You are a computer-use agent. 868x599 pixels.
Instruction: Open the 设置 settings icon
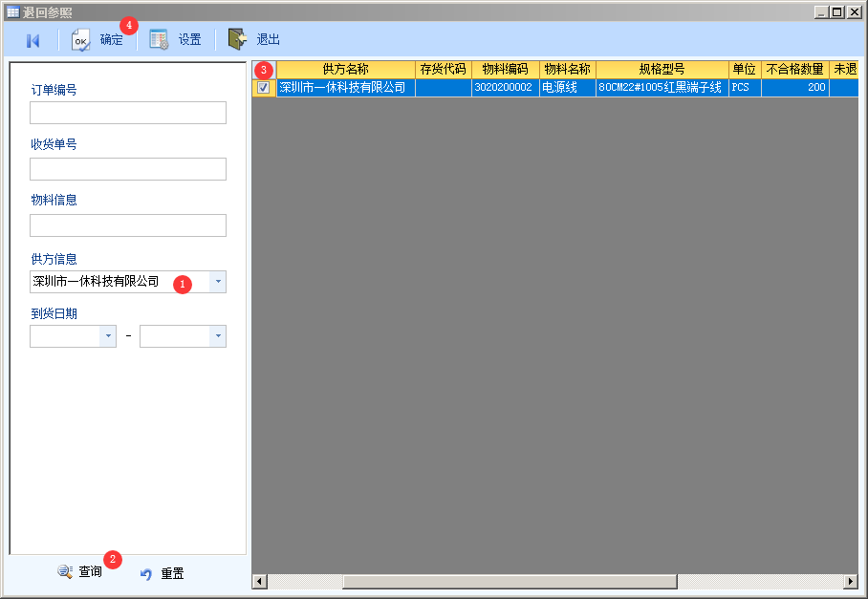tap(159, 40)
